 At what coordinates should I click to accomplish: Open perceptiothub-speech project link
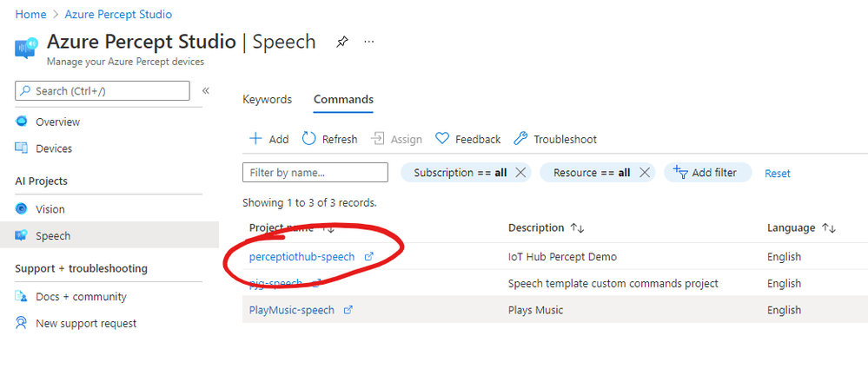click(301, 256)
